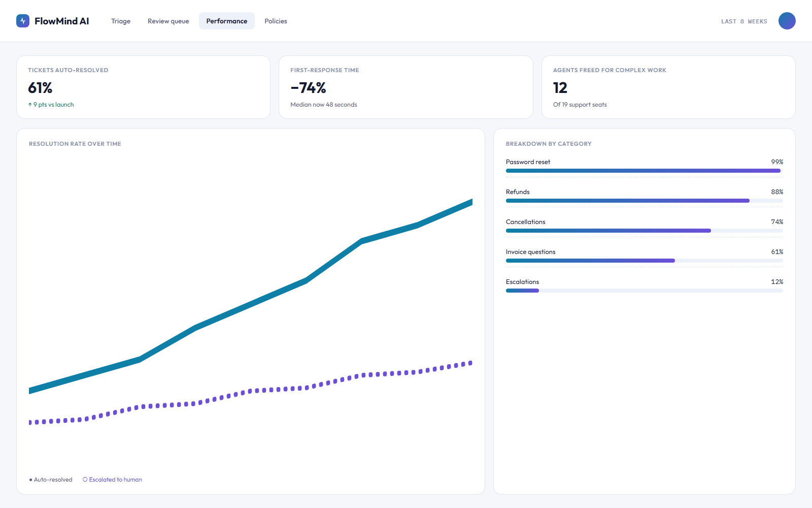This screenshot has width=812, height=508.
Task: Click the 'Invoice questions' category label
Action: [x=531, y=252]
